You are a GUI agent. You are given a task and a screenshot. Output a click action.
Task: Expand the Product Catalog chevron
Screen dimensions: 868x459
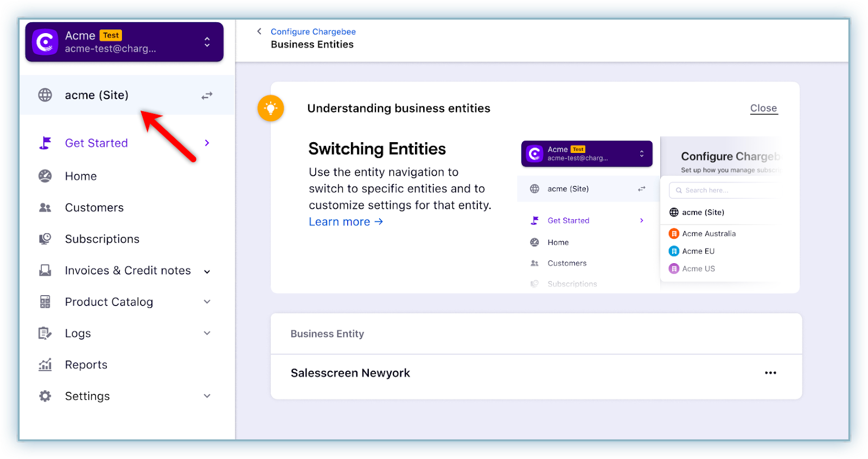(x=207, y=302)
